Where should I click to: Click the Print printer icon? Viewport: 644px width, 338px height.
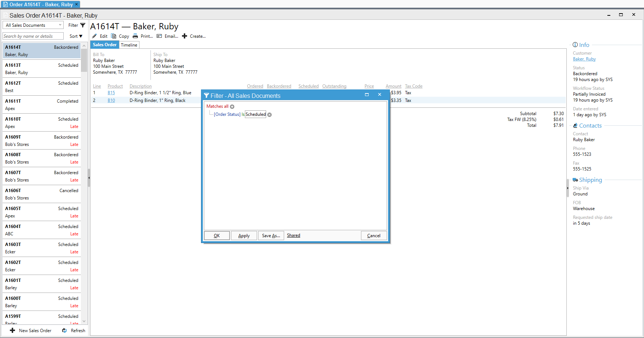pyautogui.click(x=135, y=36)
